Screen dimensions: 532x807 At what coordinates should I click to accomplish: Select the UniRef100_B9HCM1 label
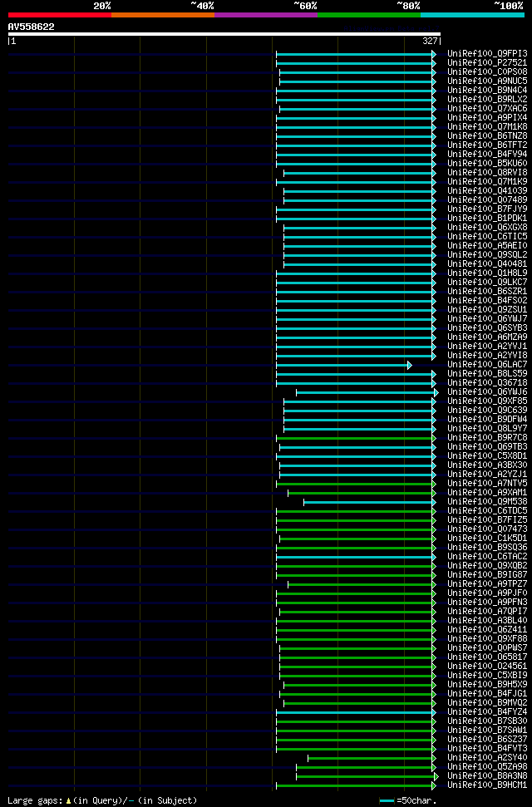click(x=487, y=785)
